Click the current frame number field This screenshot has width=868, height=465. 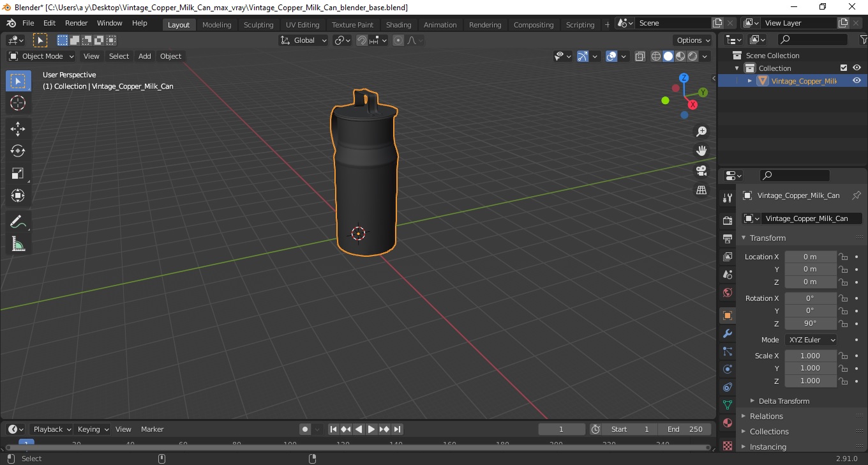click(x=562, y=429)
